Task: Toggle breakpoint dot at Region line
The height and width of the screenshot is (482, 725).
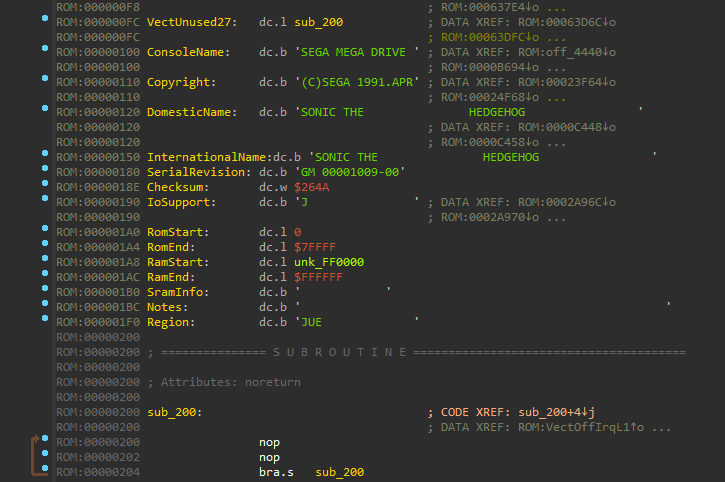Action: [45, 318]
